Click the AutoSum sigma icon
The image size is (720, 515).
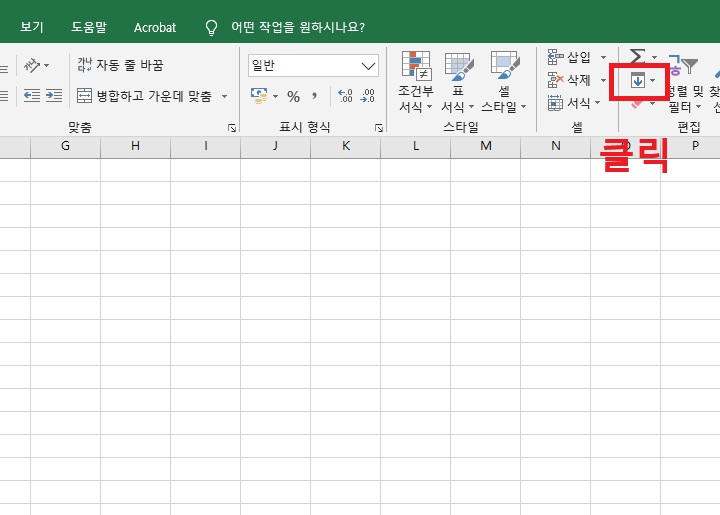[637, 56]
